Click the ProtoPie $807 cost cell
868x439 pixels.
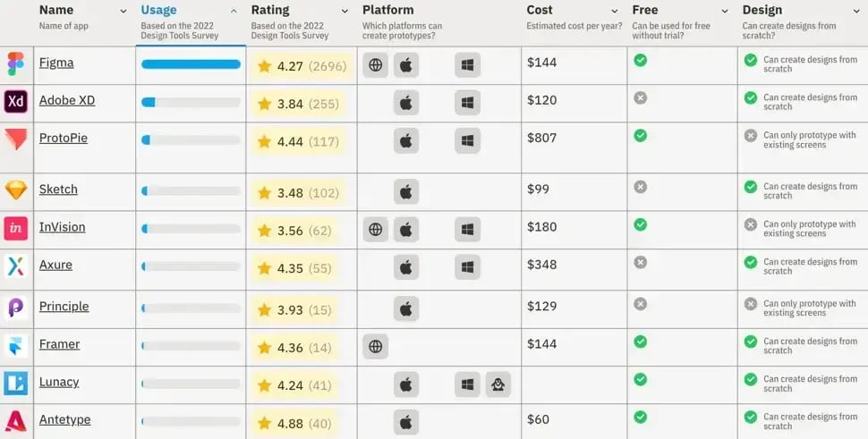542,138
